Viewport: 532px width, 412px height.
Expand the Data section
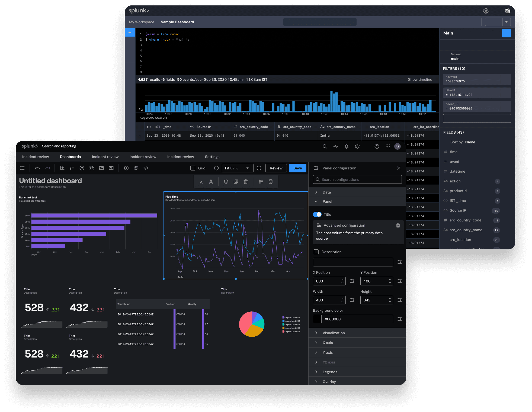coord(357,192)
